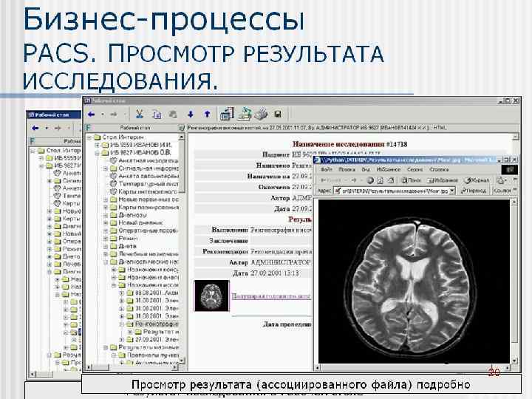Collapse the ИБ 9827 ИВАНОВ О.В. node
Image resolution: width=532 pixels, height=399 pixels.
tap(98, 153)
